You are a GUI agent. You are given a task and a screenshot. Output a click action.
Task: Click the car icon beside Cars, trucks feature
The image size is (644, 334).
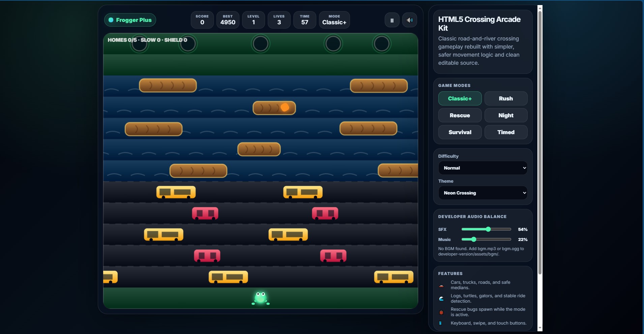[x=441, y=286]
